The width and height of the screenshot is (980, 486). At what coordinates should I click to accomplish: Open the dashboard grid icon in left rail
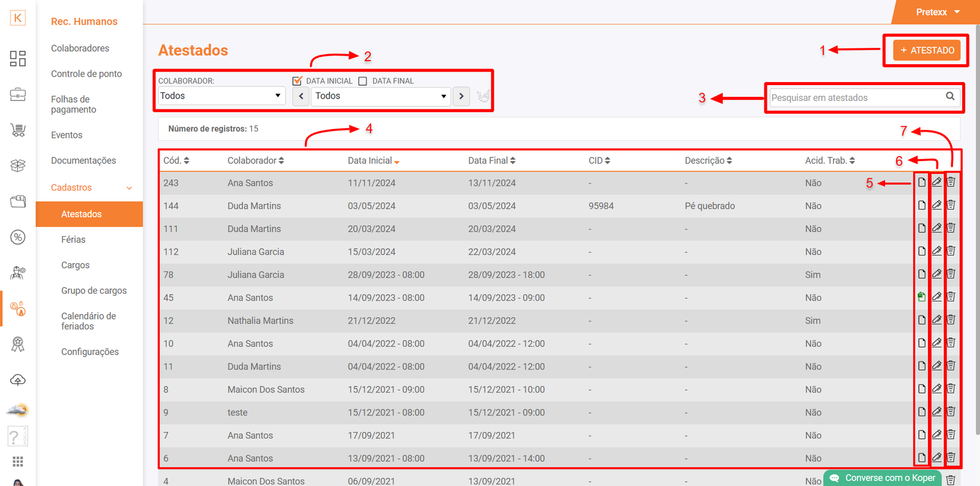18,59
